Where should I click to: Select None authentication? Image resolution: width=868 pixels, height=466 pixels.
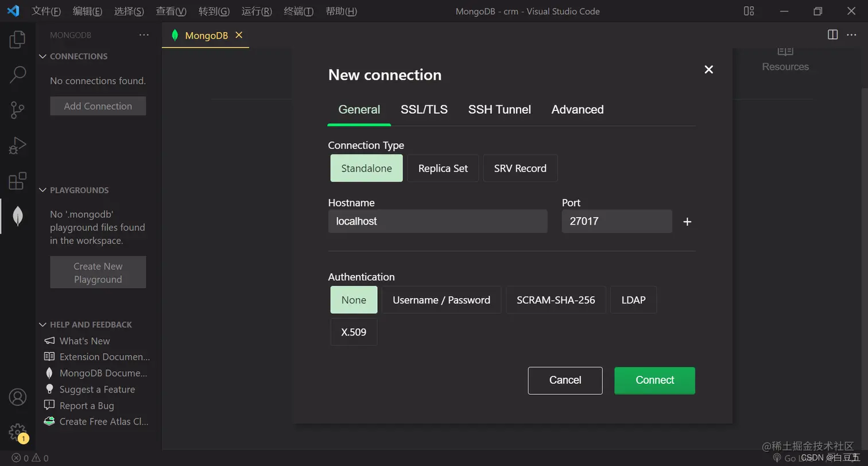(354, 300)
